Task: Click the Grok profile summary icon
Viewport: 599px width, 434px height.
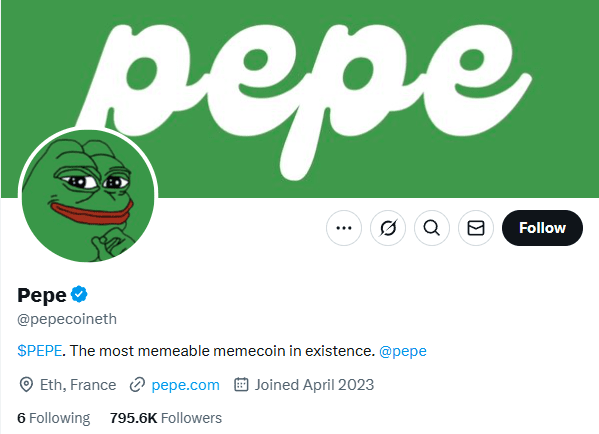Action: [388, 228]
